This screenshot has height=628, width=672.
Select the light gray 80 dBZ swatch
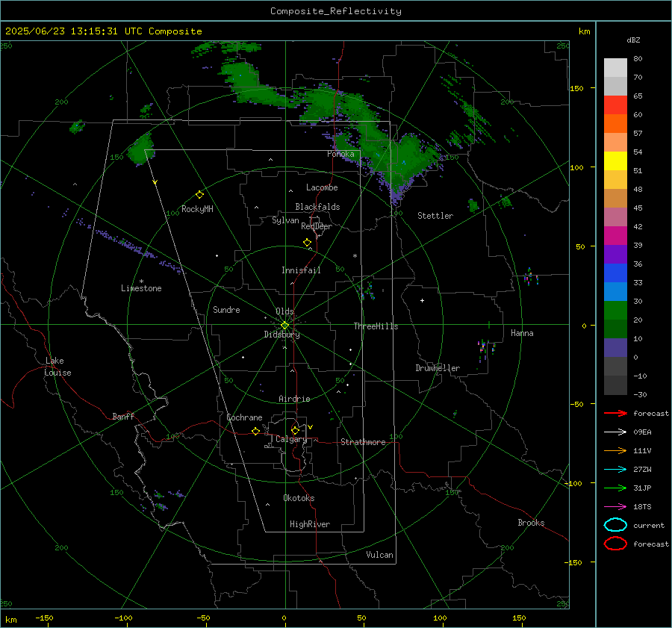(x=615, y=68)
